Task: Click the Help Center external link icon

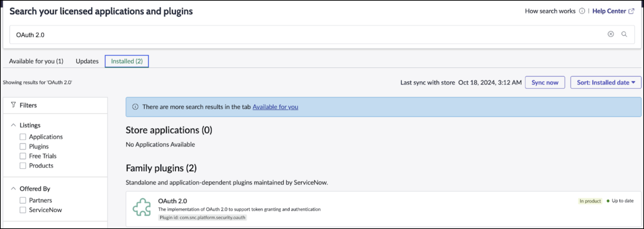Action: [x=631, y=11]
